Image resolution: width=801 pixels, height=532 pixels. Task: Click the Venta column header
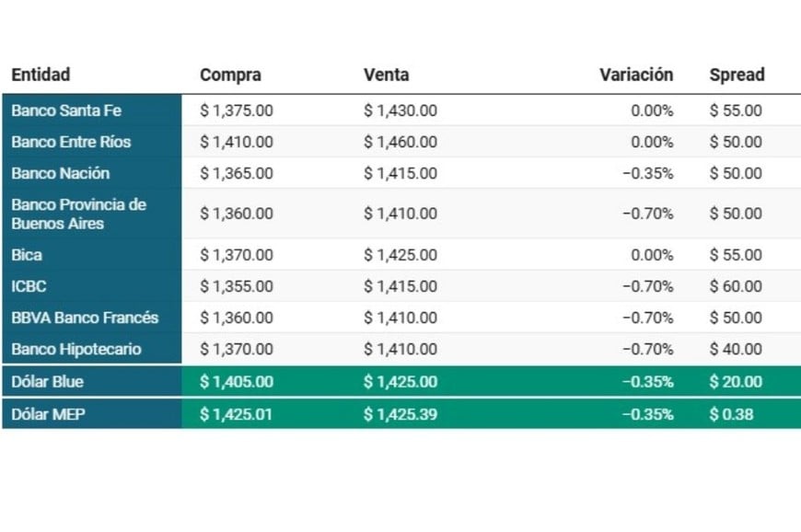tap(386, 75)
